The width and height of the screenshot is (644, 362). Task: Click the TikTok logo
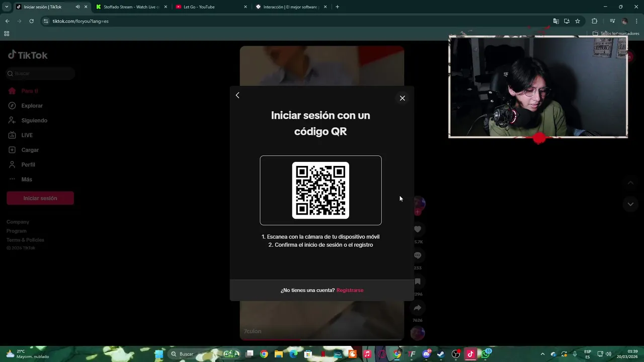[x=28, y=55]
